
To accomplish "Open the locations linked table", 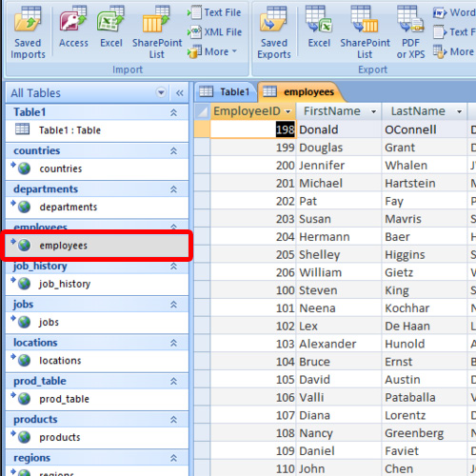I will (97, 361).
